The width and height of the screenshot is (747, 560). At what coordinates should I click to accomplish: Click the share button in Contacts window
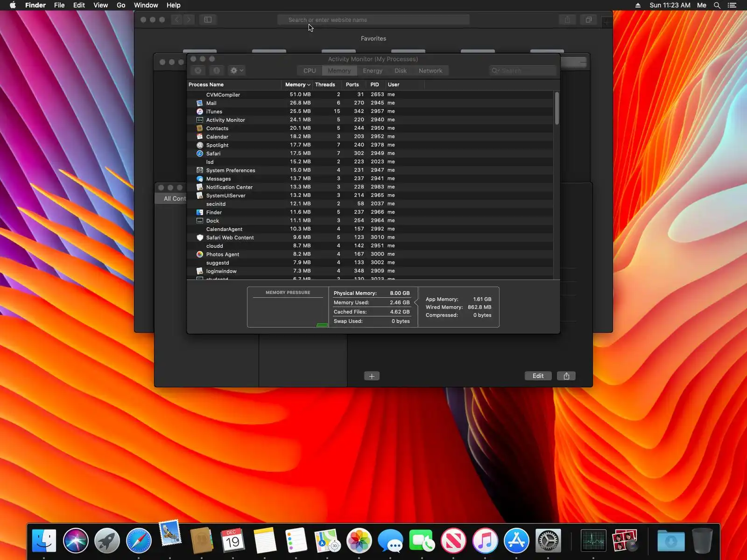[566, 376]
